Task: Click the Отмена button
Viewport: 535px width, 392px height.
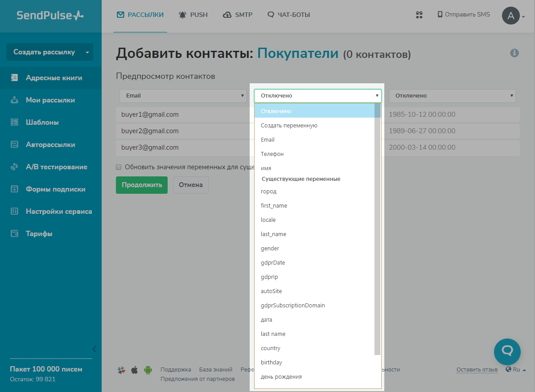Action: [x=190, y=185]
